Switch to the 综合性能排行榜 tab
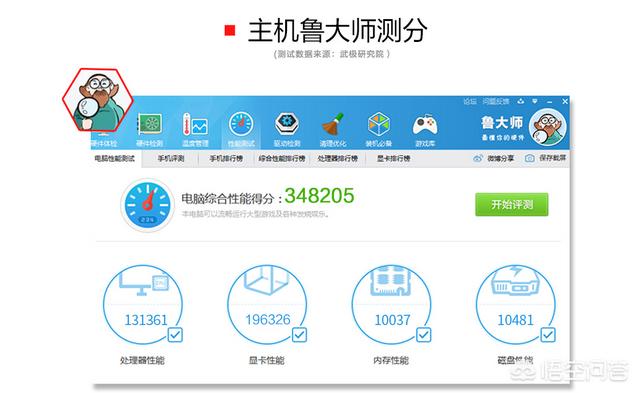 point(282,158)
